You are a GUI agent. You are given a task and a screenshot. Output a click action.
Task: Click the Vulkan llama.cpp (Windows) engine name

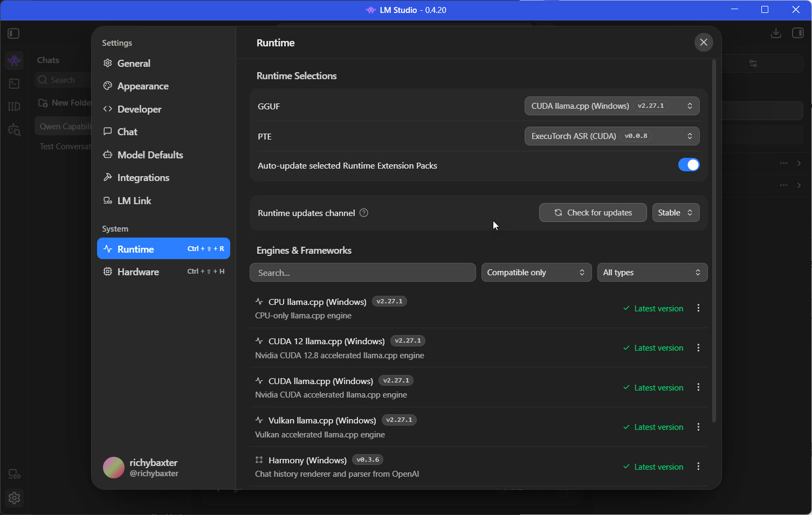[322, 421]
